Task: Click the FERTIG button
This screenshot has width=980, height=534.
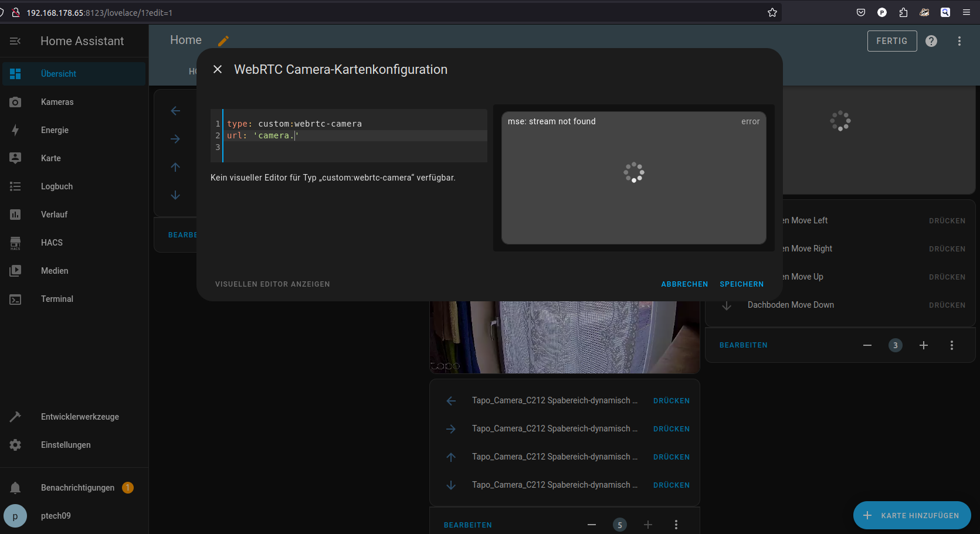Action: [x=891, y=41]
